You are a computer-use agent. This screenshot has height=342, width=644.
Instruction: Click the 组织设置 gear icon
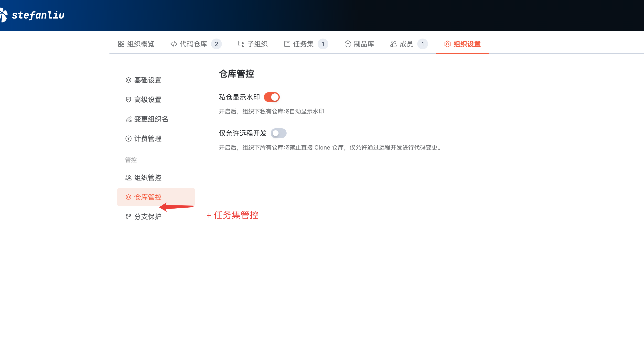point(448,44)
